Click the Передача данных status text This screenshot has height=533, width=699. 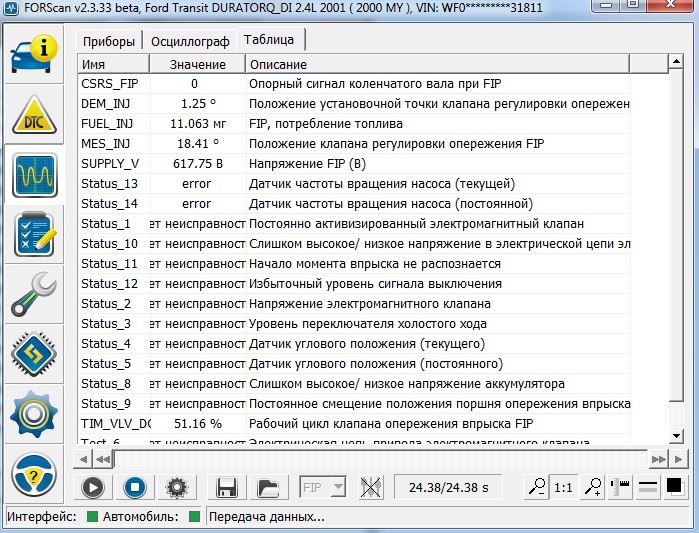[x=267, y=517]
